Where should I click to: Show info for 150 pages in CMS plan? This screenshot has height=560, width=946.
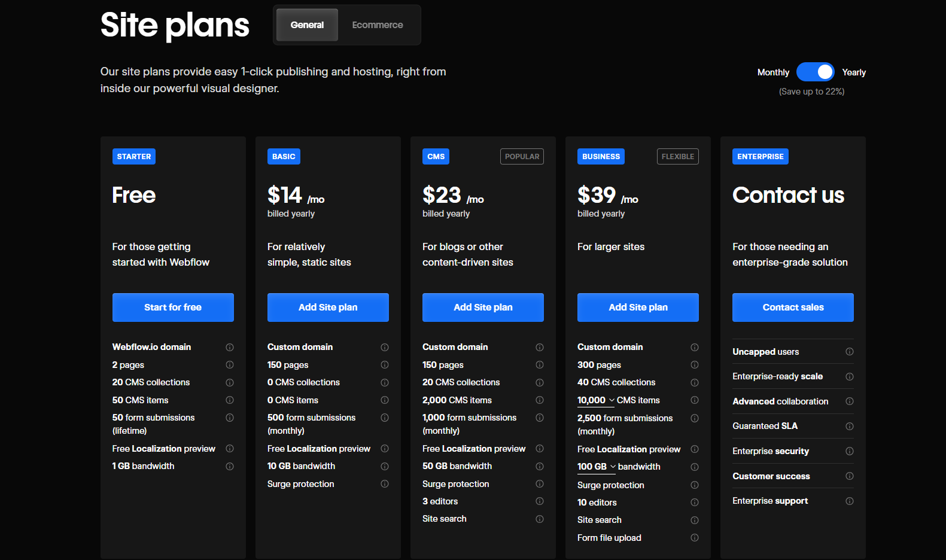[540, 365]
